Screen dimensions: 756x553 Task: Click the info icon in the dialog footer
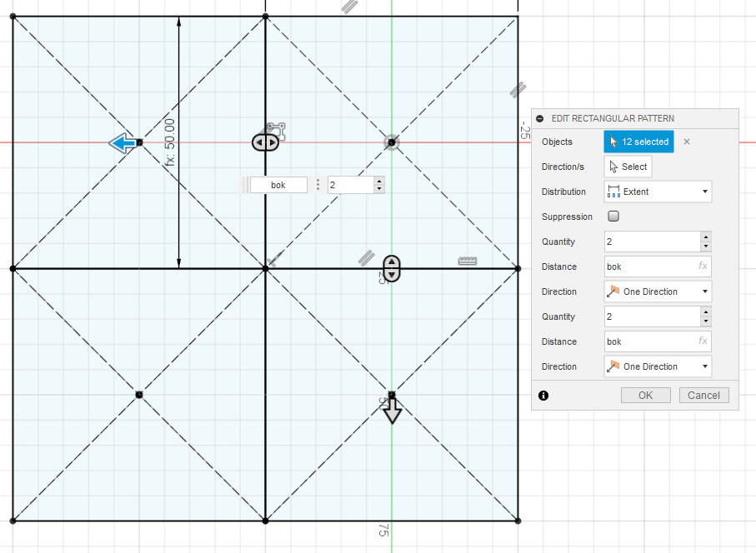[x=543, y=396]
